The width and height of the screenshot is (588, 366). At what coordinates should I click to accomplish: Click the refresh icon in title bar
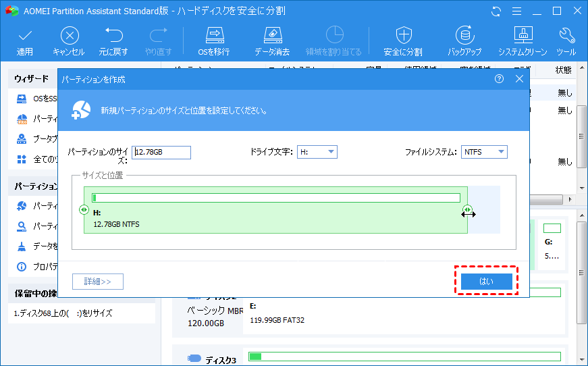[496, 11]
